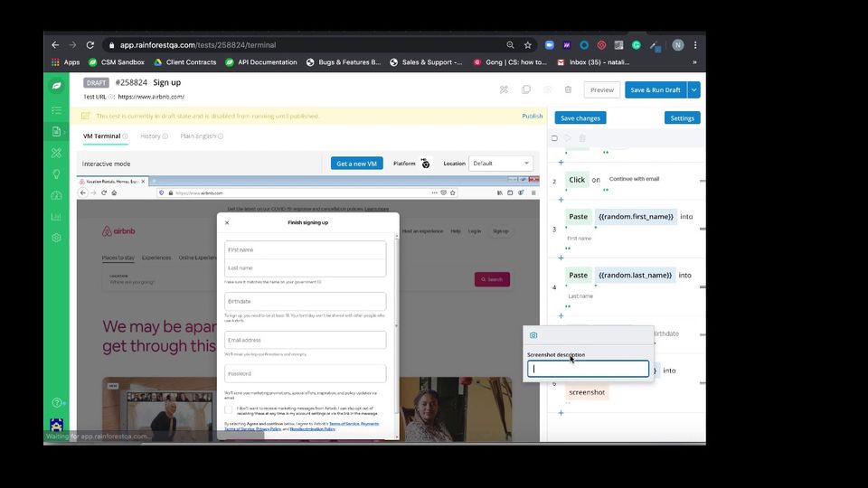Click the Save changes button
Viewport: 868px width, 488px height.
pos(580,117)
